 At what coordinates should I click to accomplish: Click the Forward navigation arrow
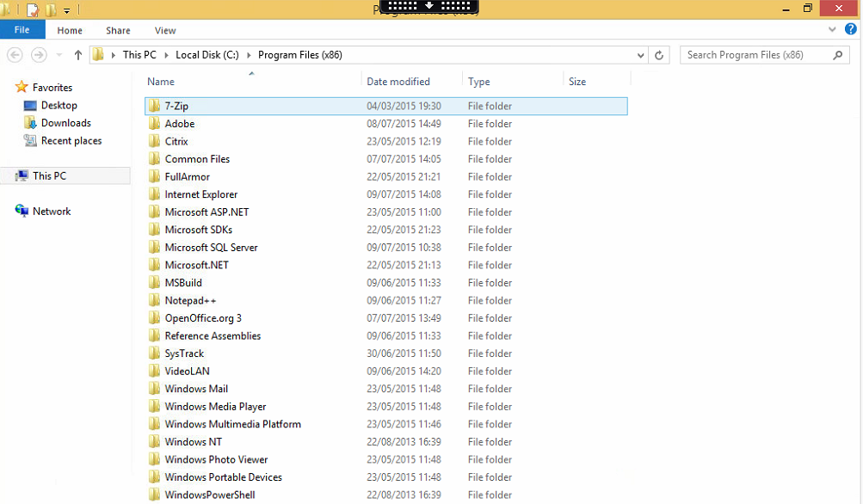pos(39,55)
